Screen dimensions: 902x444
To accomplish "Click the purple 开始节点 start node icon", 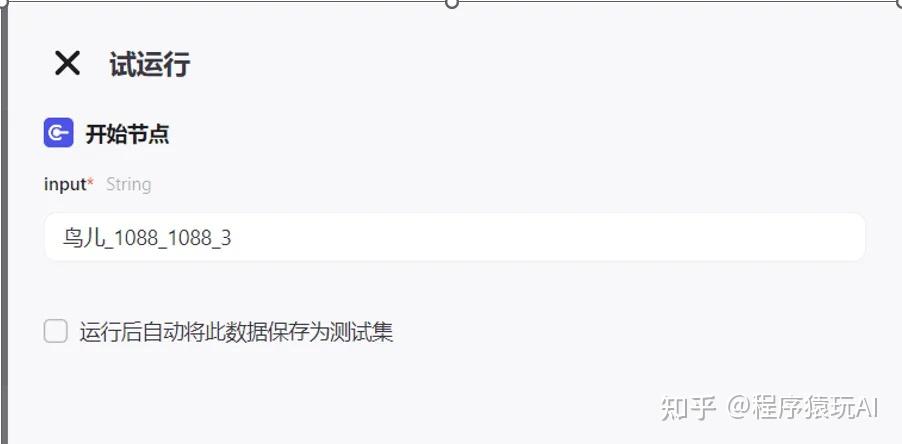I will pyautogui.click(x=59, y=133).
